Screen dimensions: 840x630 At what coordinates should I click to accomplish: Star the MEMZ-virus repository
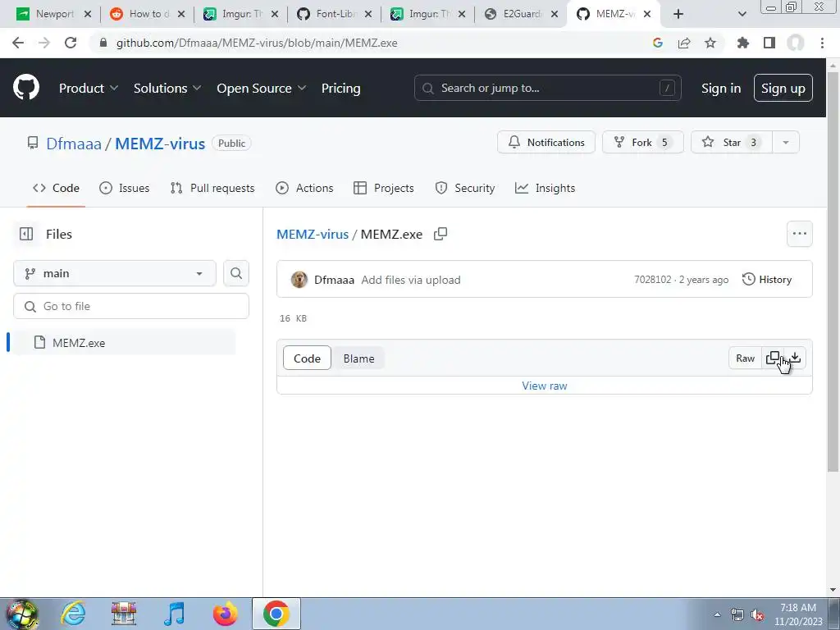coord(731,142)
